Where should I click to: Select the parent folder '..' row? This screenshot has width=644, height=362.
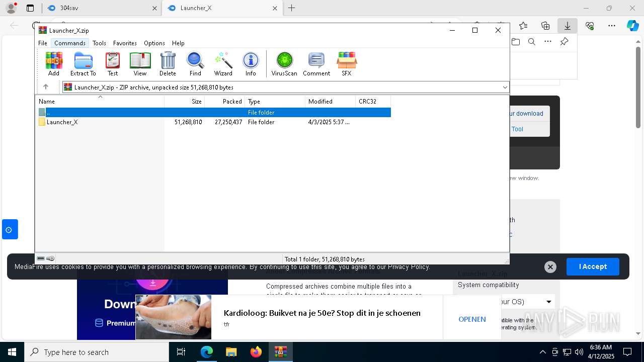[x=214, y=113]
